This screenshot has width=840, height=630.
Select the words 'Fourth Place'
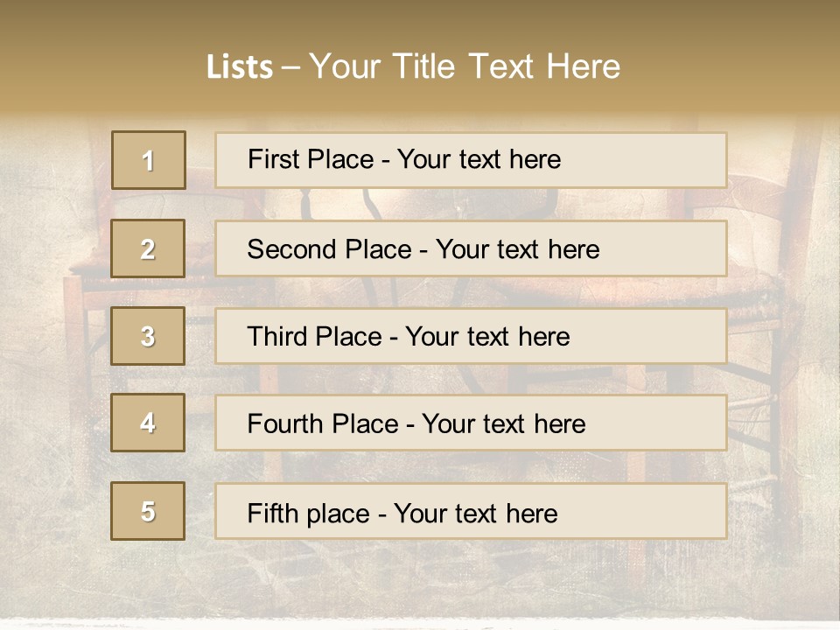coord(323,423)
